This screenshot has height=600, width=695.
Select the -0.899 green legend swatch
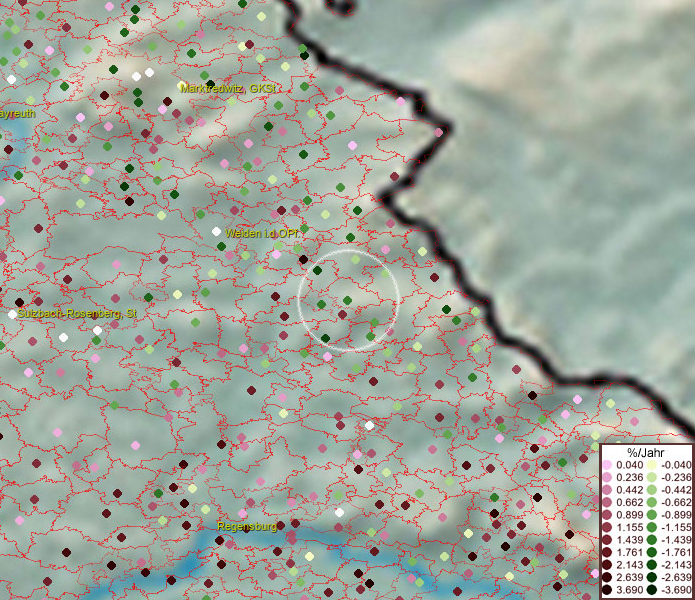651,514
